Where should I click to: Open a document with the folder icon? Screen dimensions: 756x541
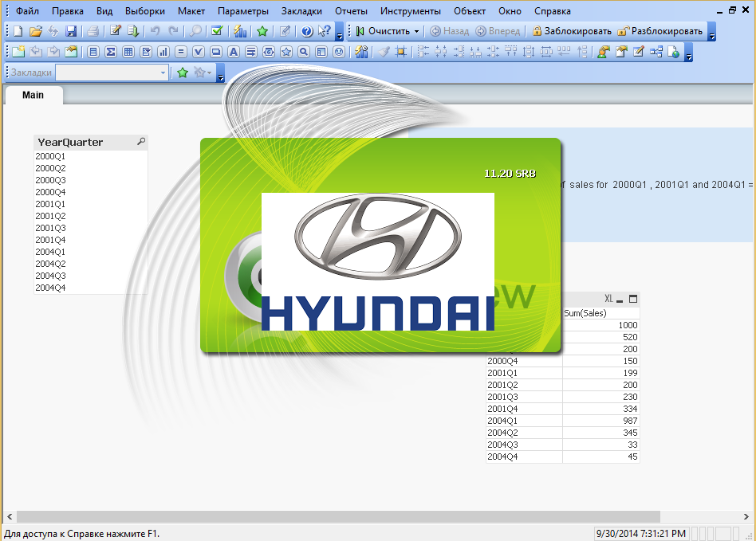(x=36, y=31)
